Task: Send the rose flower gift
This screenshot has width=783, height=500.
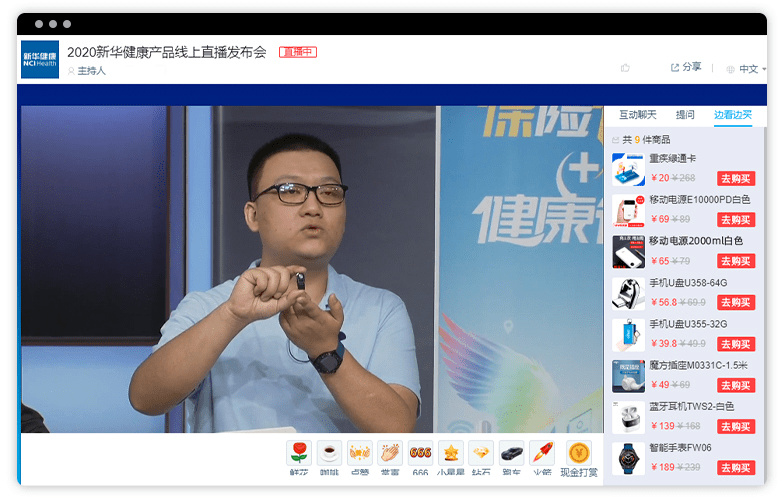Action: (x=298, y=453)
